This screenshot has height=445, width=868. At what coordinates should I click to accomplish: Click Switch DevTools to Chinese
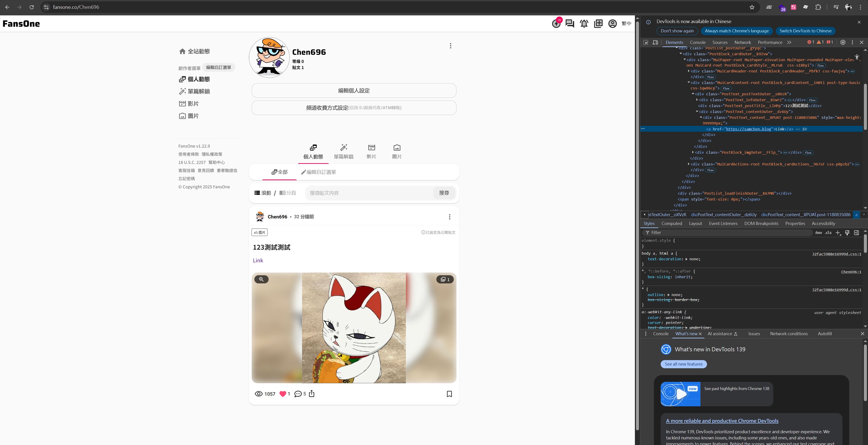[805, 31]
